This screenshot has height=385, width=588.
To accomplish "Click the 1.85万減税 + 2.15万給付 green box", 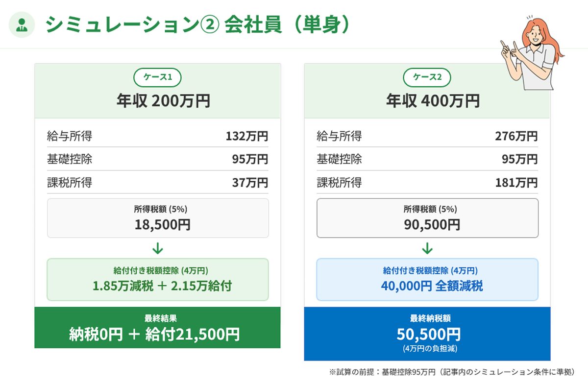I will (x=158, y=279).
